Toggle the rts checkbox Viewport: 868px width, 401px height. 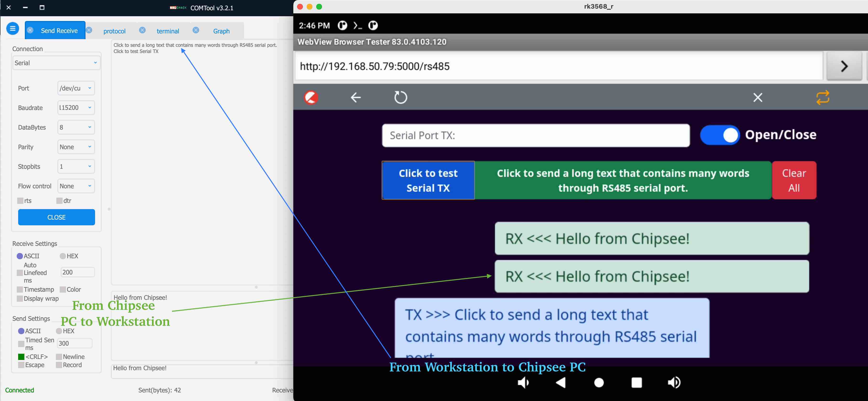click(x=20, y=201)
